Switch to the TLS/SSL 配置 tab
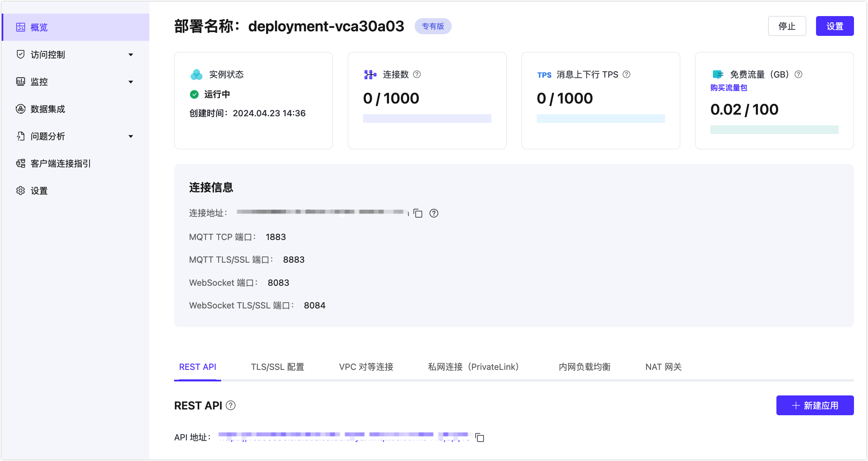Screen dimensions: 868x461 point(277,367)
